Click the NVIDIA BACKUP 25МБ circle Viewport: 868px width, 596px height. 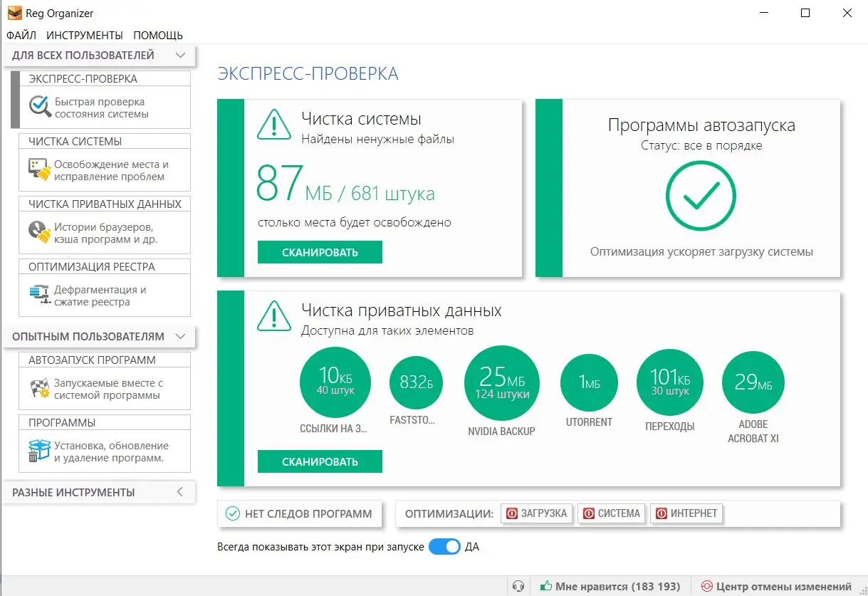pyautogui.click(x=501, y=382)
